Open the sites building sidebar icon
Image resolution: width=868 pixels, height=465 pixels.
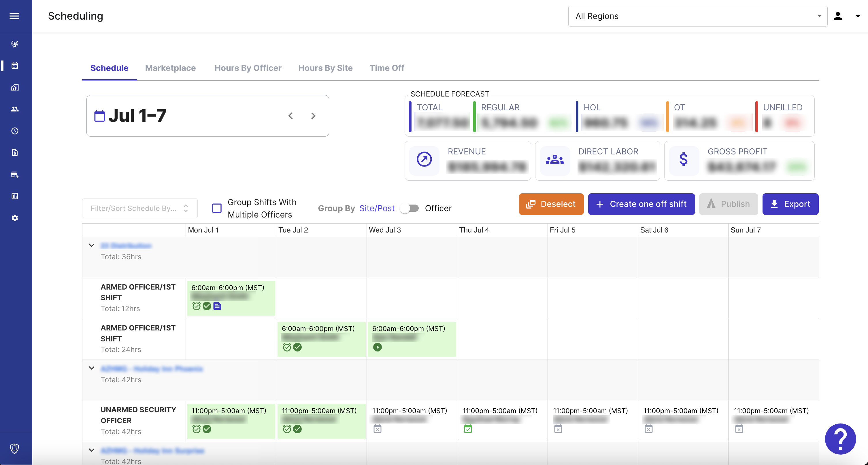(14, 88)
